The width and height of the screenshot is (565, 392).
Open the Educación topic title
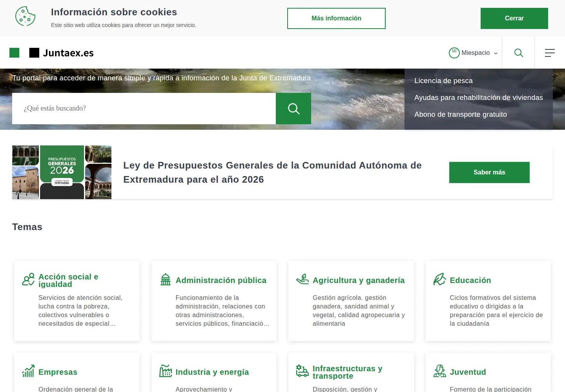(470, 280)
